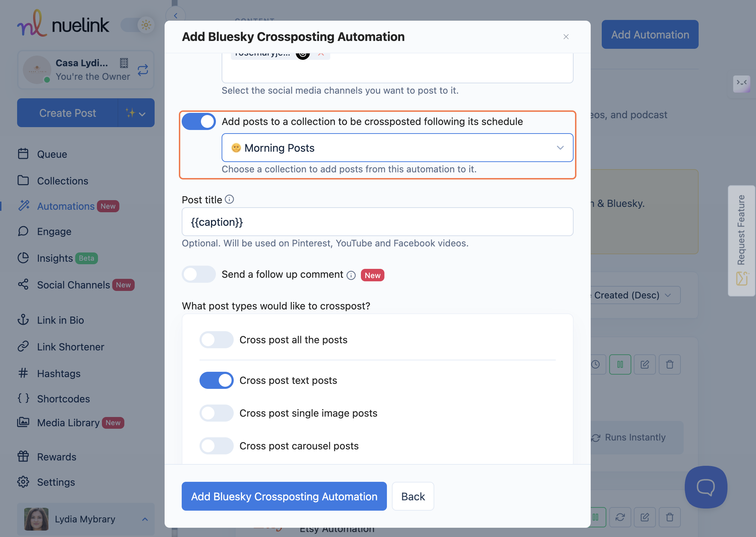The height and width of the screenshot is (537, 756).
Task: Click the Link Shortener chain icon
Action: pyautogui.click(x=23, y=346)
